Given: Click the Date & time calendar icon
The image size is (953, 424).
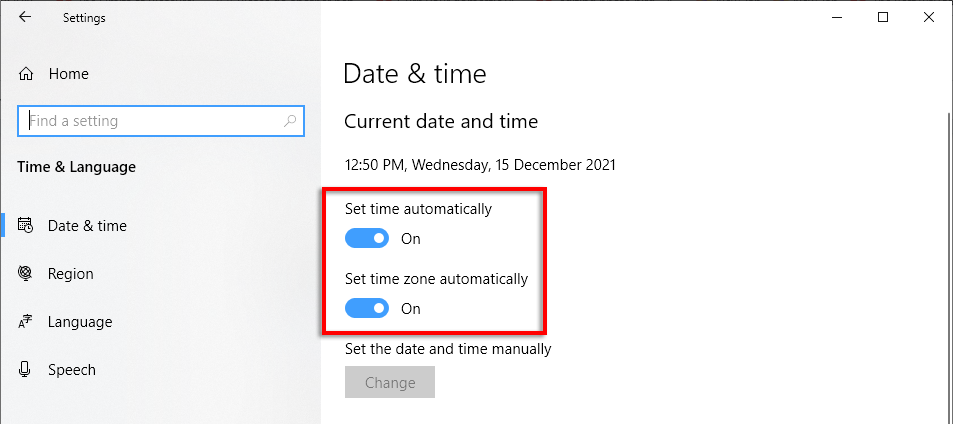Looking at the screenshot, I should (27, 226).
